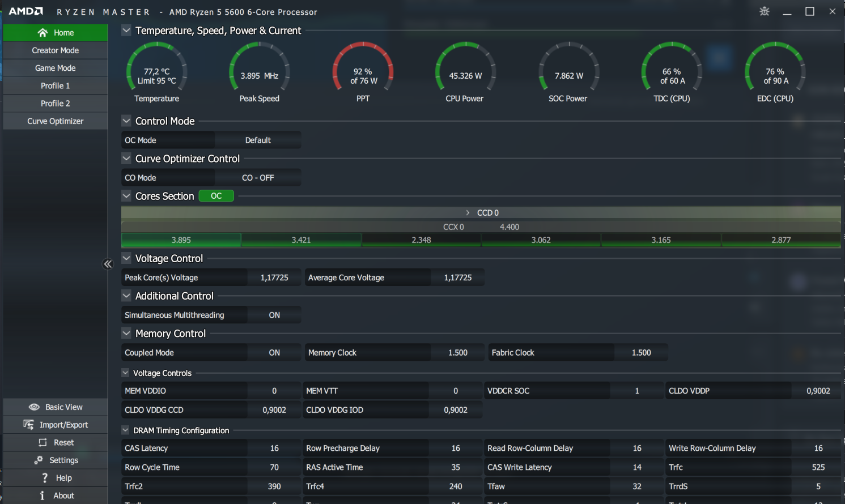Collapse the DRAM Timing Configuration section
845x504 pixels.
coord(125,430)
